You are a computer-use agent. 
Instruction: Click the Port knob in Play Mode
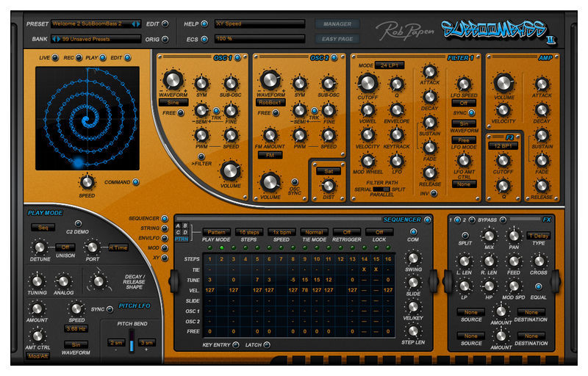click(93, 247)
